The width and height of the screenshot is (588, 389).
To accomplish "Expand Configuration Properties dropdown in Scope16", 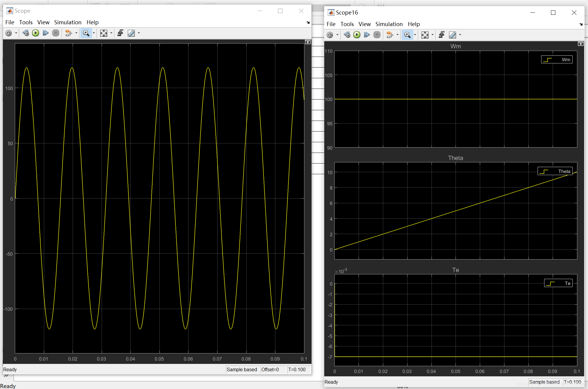I will 337,35.
